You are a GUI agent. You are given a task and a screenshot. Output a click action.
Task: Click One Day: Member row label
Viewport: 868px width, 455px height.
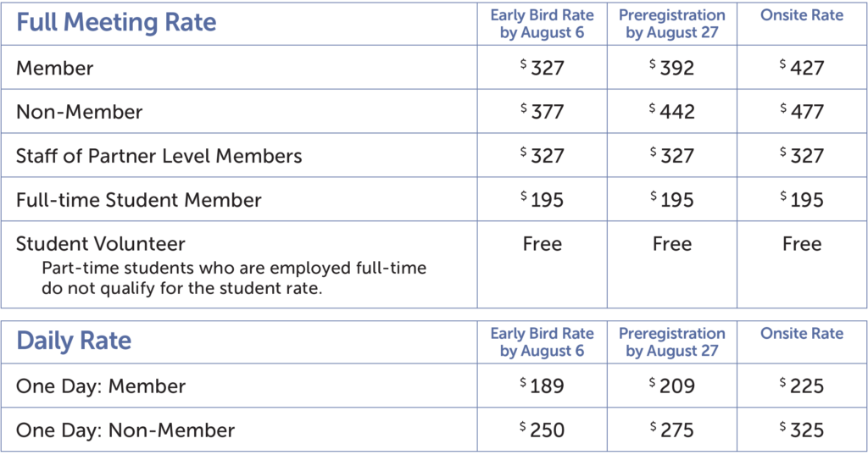tap(101, 386)
